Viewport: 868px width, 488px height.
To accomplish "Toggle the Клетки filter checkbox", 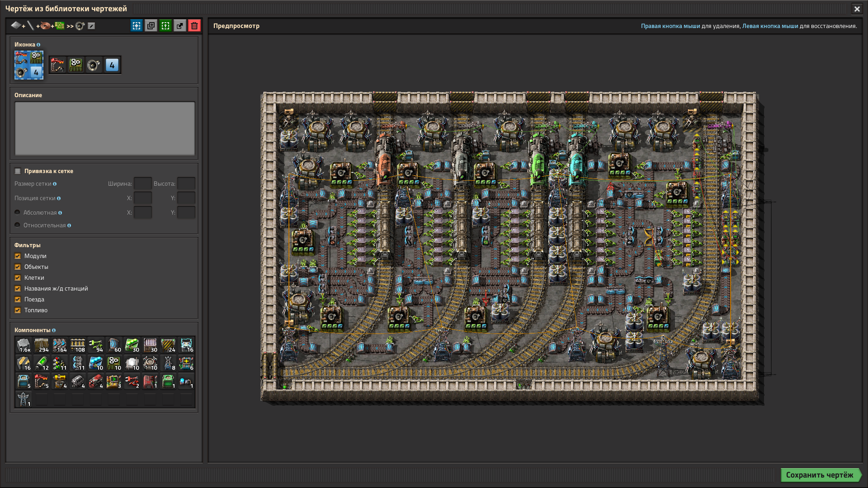I will coord(18,278).
